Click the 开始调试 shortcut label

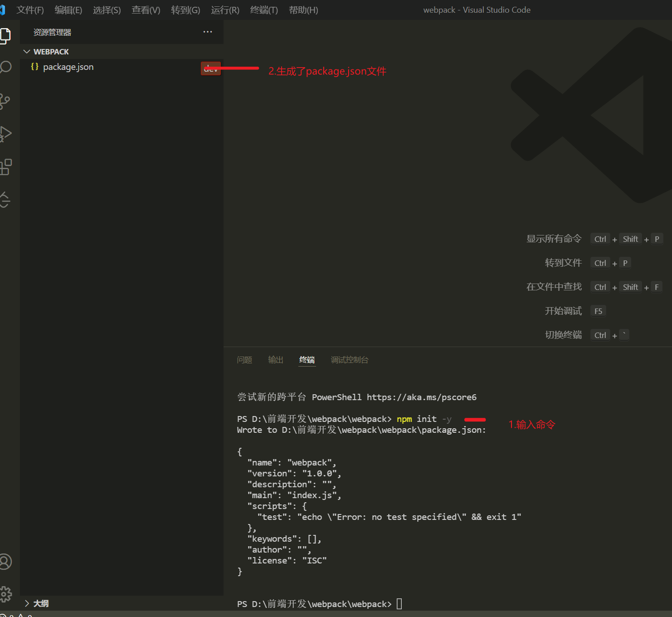coord(563,311)
